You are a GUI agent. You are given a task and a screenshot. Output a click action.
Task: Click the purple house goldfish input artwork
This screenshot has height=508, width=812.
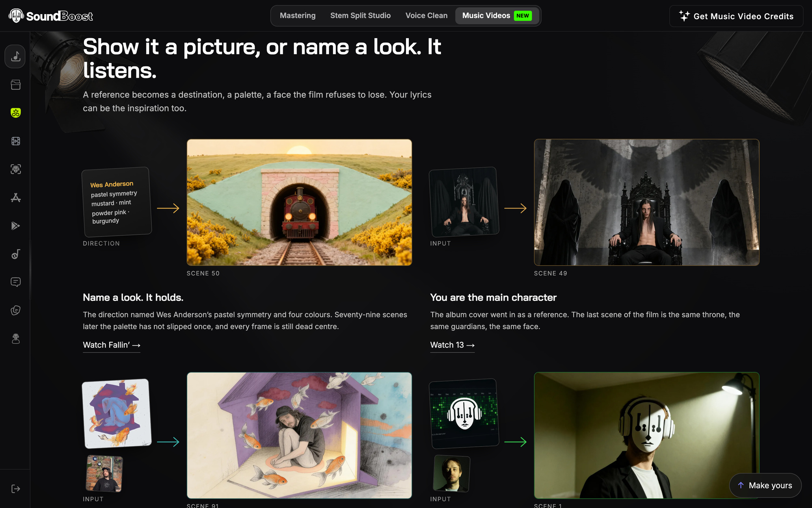point(117,414)
